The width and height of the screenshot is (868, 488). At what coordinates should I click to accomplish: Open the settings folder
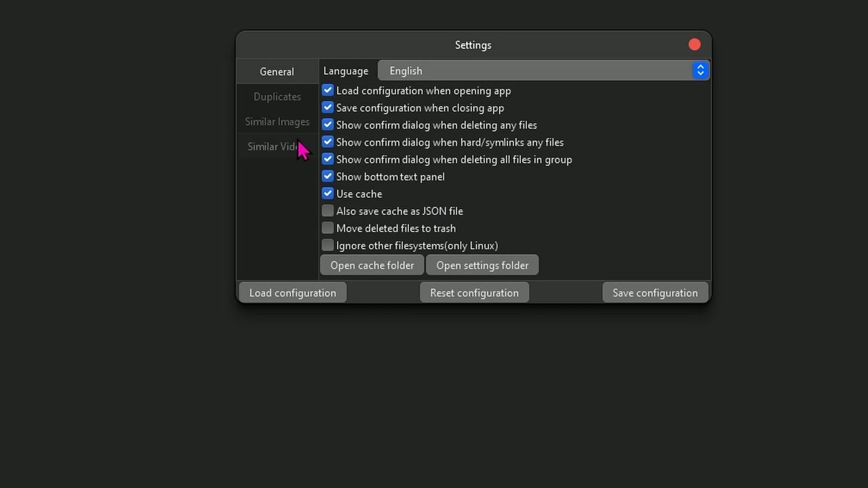(482, 265)
